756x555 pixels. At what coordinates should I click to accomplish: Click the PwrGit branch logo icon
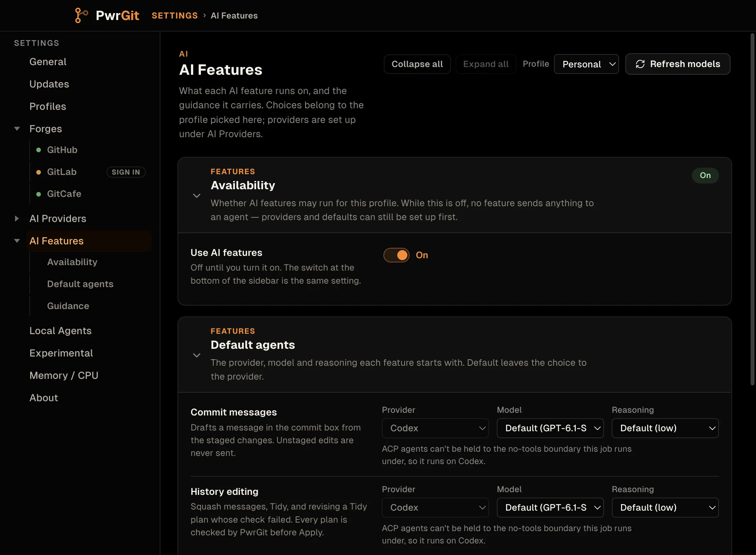81,15
